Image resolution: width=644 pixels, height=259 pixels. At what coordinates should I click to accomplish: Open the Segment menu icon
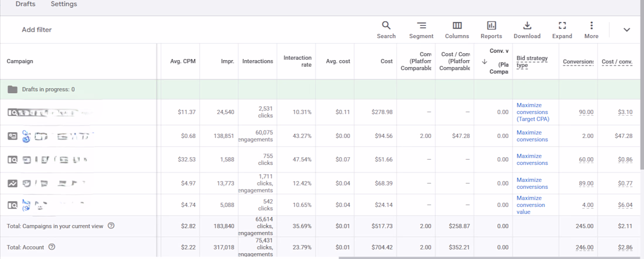422,26
